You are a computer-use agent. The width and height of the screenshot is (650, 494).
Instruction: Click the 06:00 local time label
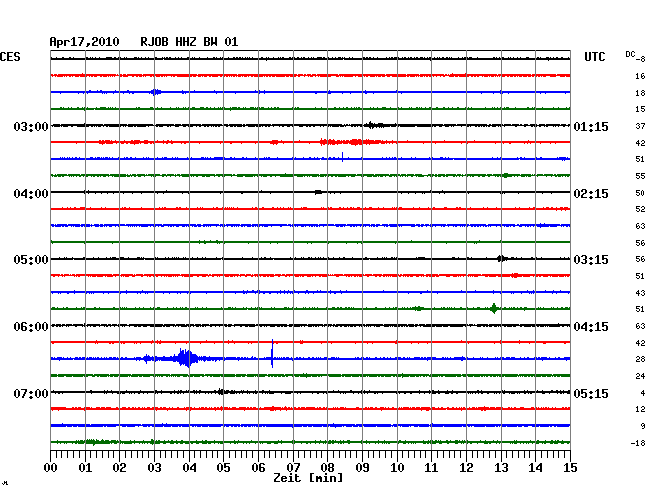click(x=31, y=327)
